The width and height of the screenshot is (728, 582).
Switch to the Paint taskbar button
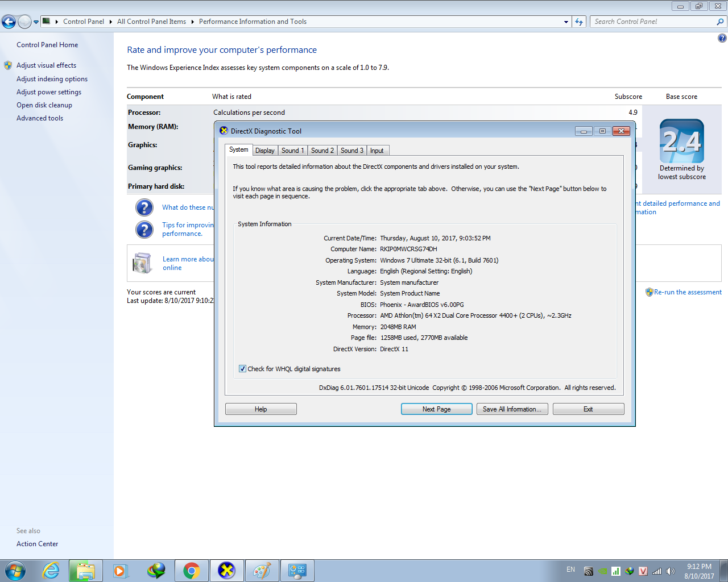tap(262, 571)
